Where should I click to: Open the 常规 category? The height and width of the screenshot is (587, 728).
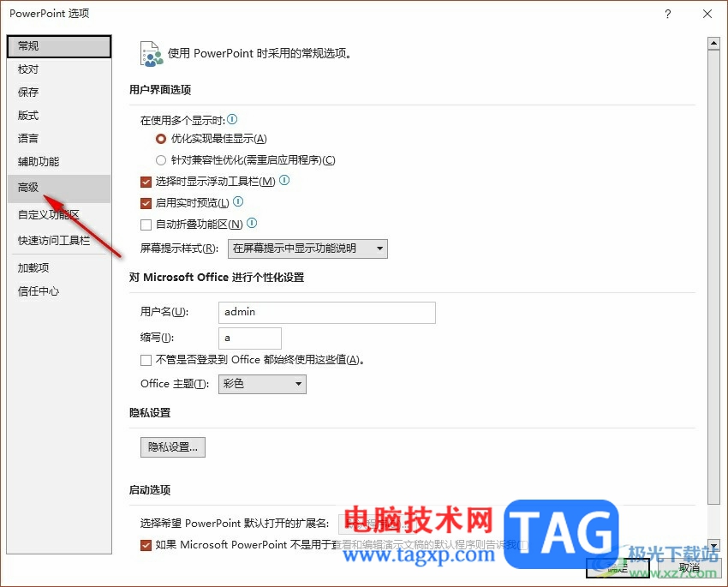pos(59,46)
